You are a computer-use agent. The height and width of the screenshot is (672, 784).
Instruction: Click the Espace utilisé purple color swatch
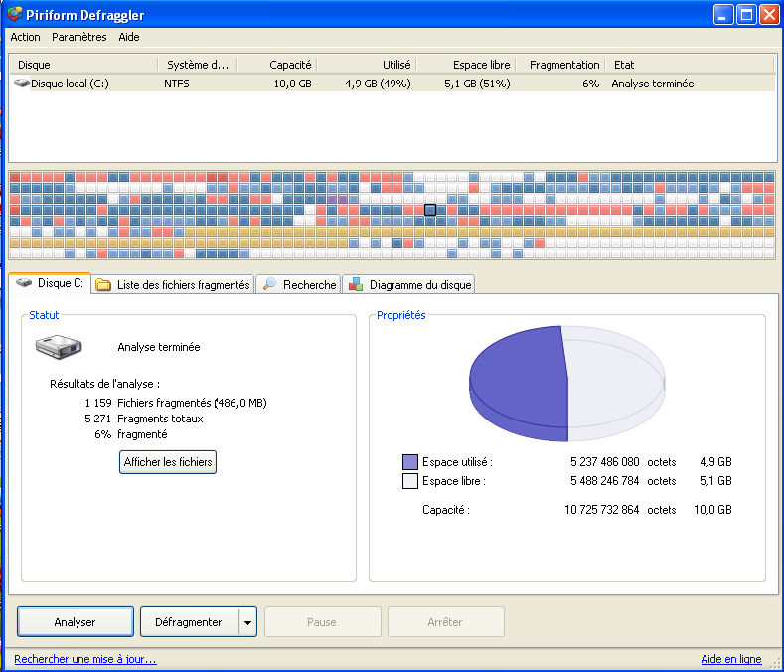pyautogui.click(x=410, y=462)
